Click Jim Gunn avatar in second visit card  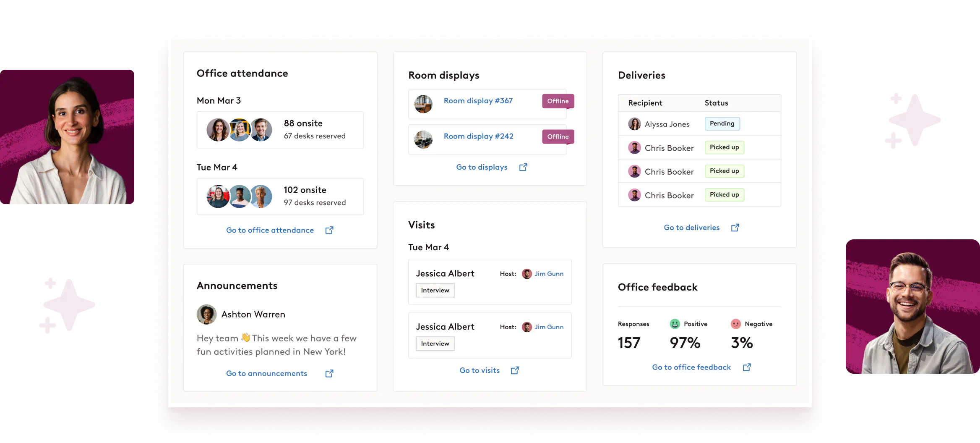pyautogui.click(x=527, y=327)
